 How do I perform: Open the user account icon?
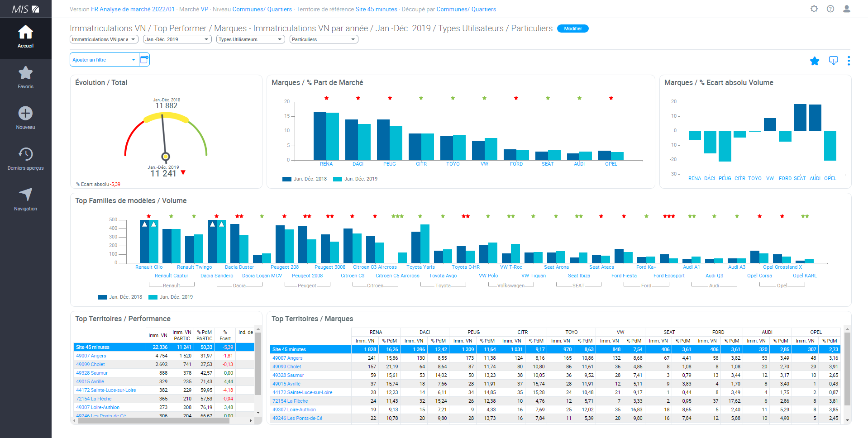847,9
